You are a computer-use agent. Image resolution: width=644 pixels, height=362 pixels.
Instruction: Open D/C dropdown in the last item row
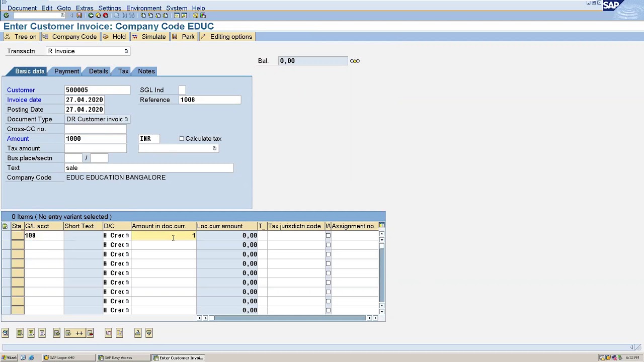pyautogui.click(x=127, y=310)
